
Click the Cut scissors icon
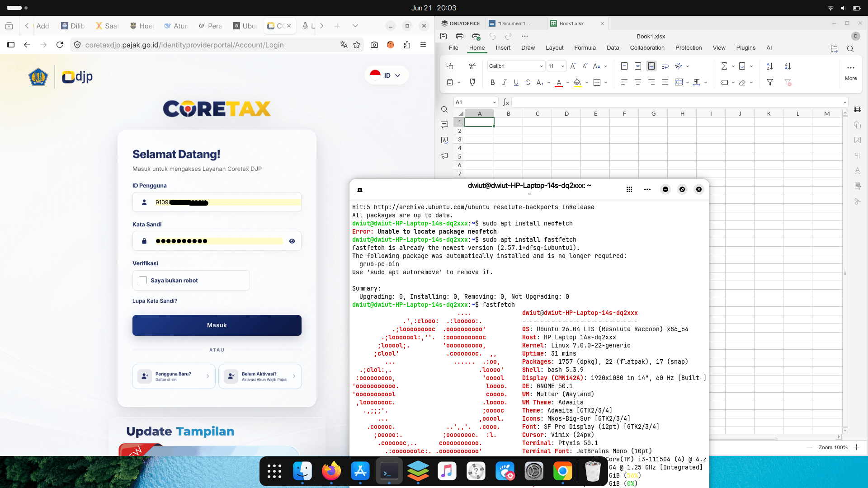[x=472, y=66]
